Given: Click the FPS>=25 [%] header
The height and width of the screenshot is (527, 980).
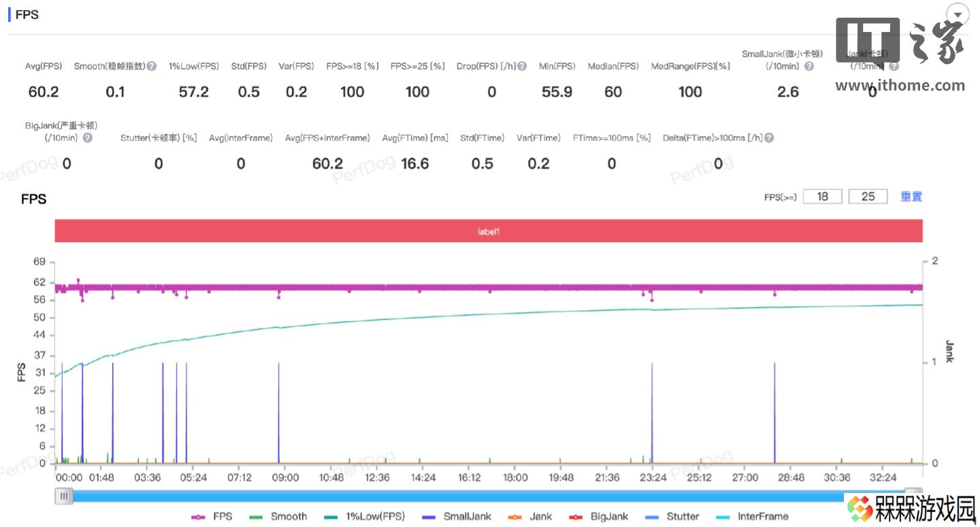Looking at the screenshot, I should [x=417, y=67].
